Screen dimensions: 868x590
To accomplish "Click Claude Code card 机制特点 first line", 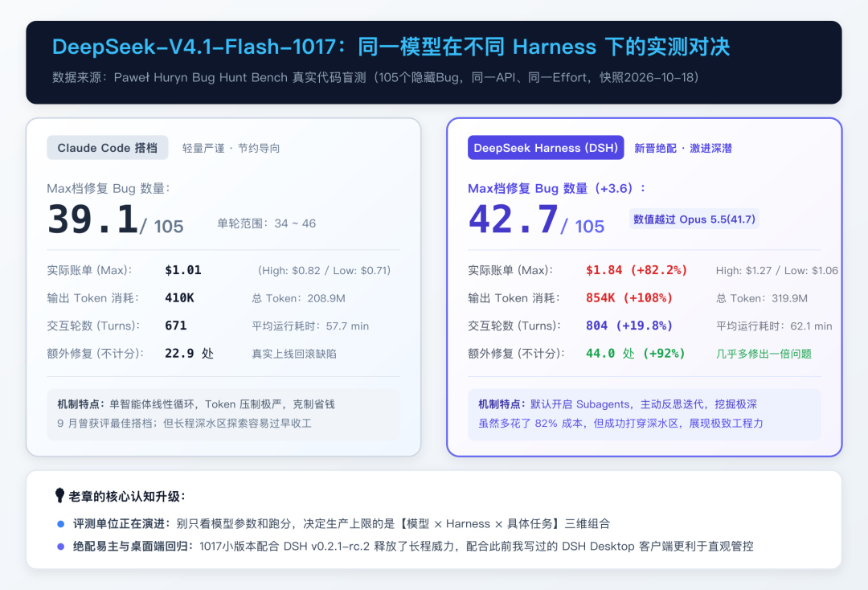I will pyautogui.click(x=196, y=404).
